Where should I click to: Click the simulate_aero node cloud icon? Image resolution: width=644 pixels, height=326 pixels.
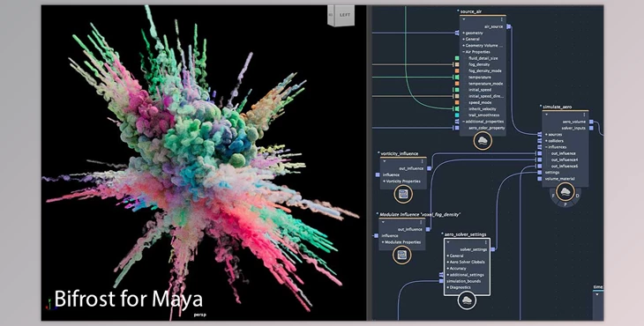565,191
